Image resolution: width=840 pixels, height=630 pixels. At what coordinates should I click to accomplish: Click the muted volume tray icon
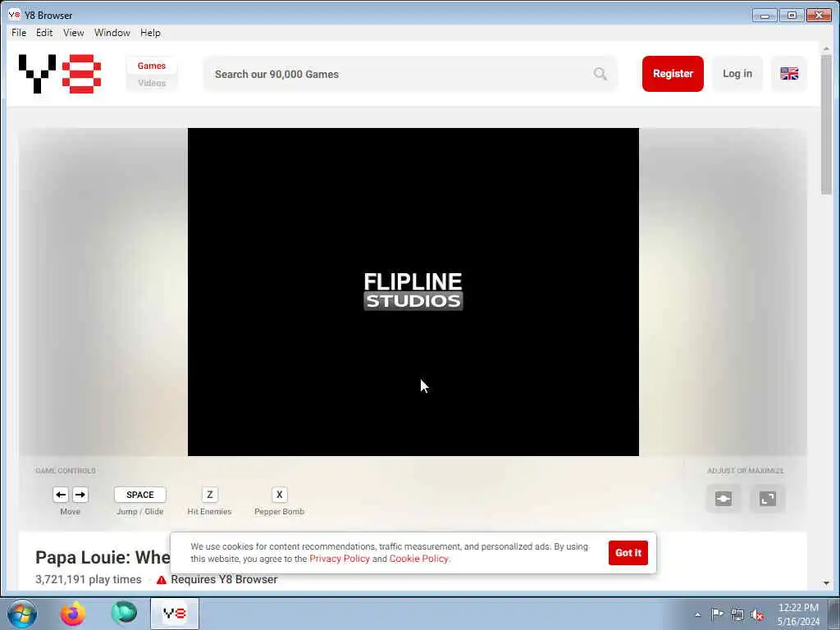coord(757,614)
